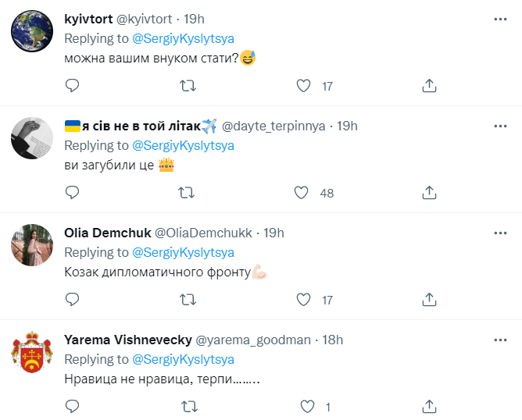Retweet Olia Demchuk's tweet
The image size is (522, 420).
coord(188,299)
